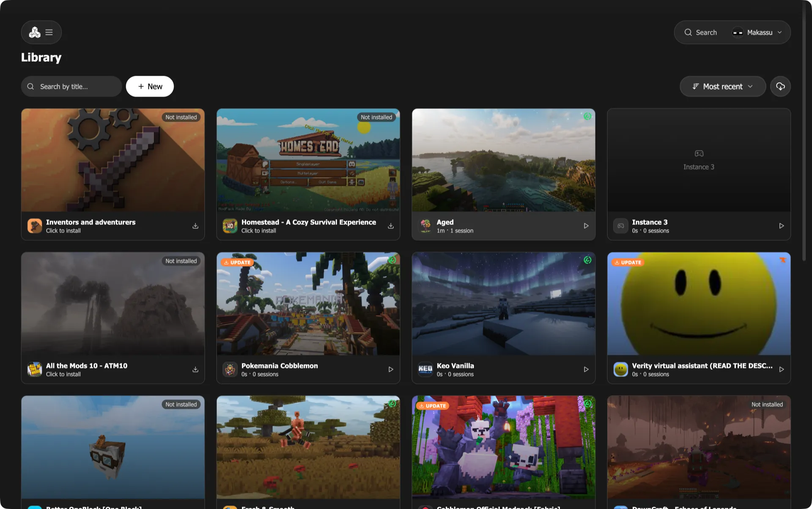Expand the Makassu account dropdown
Image resolution: width=812 pixels, height=509 pixels.
pos(757,33)
